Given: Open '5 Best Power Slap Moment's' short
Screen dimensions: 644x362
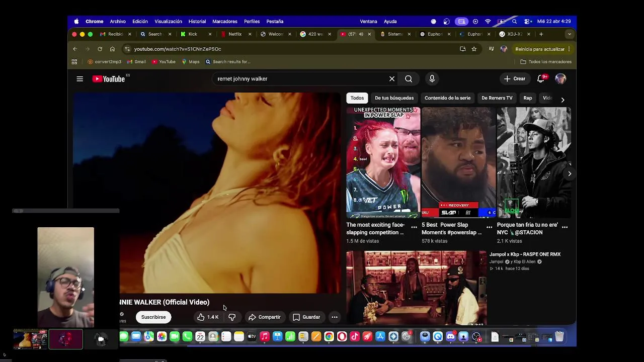Looking at the screenshot, I should click(458, 162).
